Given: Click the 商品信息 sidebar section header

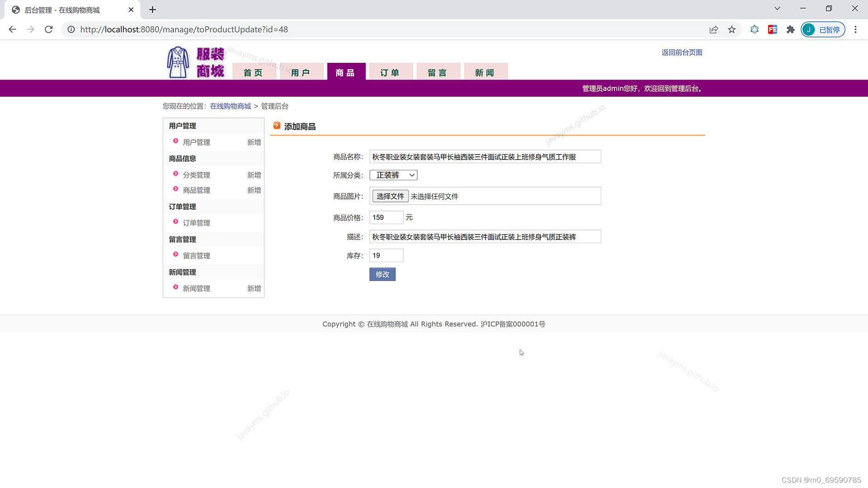Looking at the screenshot, I should (183, 159).
